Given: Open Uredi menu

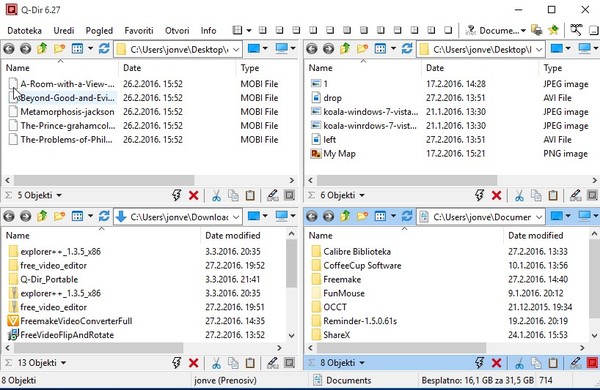Looking at the screenshot, I should 64,30.
